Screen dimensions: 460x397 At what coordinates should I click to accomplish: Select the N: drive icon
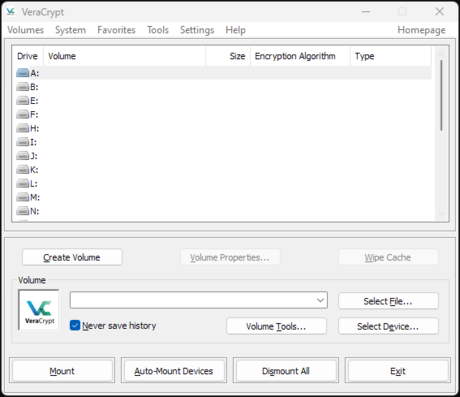23,211
